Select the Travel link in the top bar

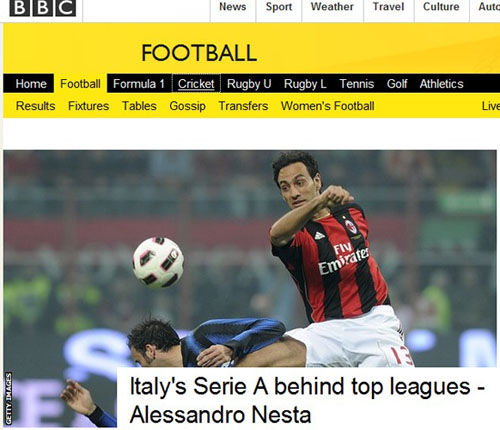(x=388, y=7)
